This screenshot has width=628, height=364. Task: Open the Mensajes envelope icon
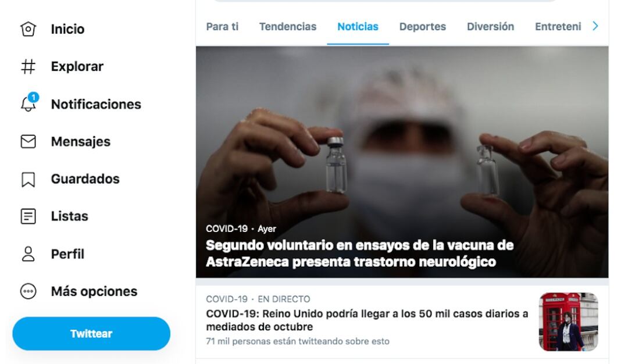(28, 141)
